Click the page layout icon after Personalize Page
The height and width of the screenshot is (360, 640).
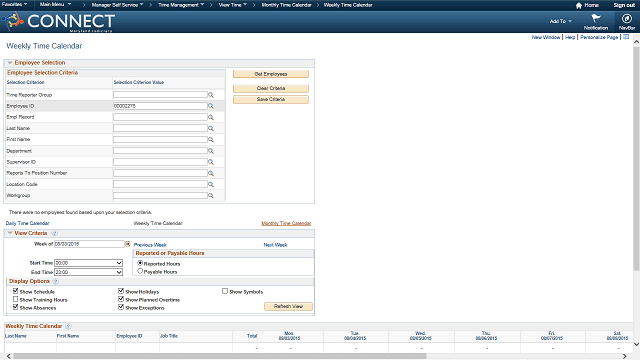[626, 37]
